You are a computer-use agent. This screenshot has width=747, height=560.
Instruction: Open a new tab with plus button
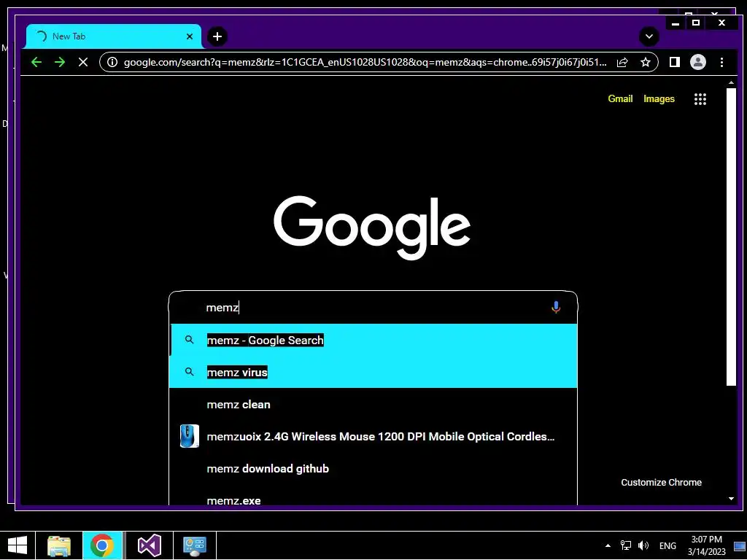pyautogui.click(x=217, y=36)
